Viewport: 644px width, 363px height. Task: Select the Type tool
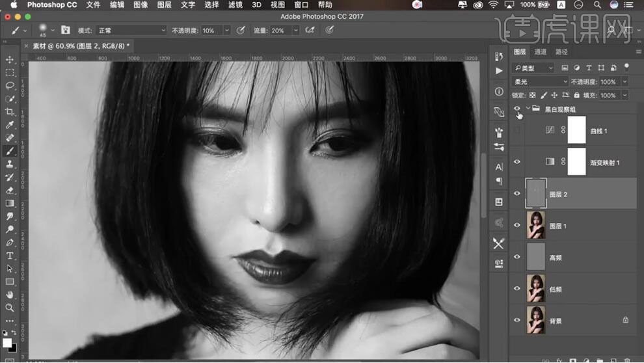(x=10, y=256)
